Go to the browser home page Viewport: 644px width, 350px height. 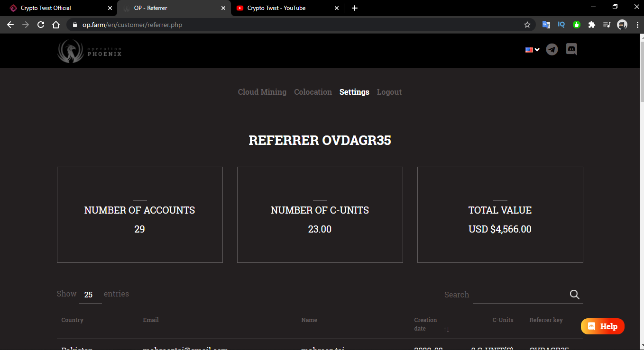click(x=56, y=25)
